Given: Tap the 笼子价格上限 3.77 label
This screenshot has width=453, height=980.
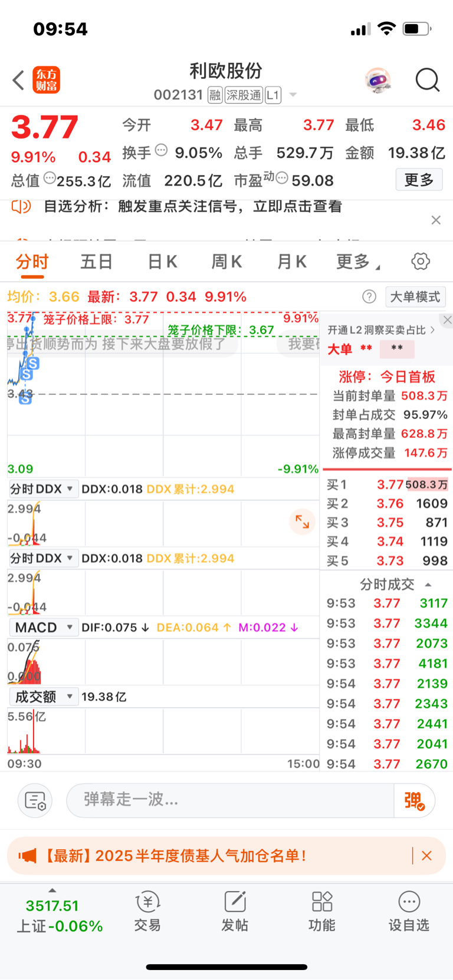Looking at the screenshot, I should [96, 319].
